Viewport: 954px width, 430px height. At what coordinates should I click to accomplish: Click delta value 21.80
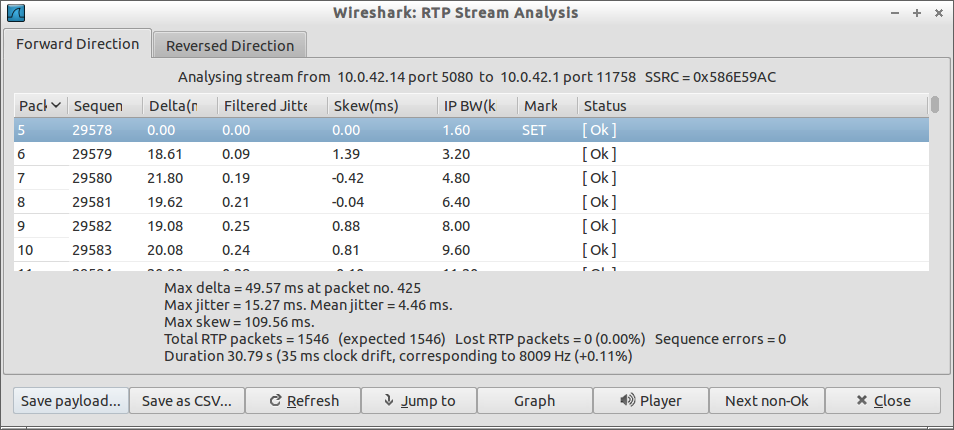coord(165,178)
